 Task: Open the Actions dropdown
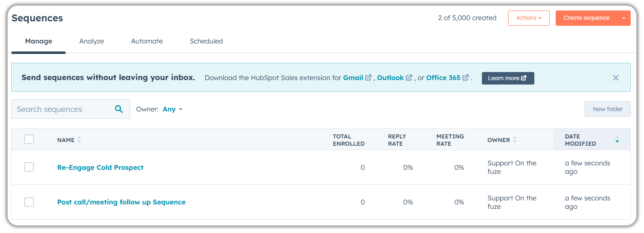(528, 18)
